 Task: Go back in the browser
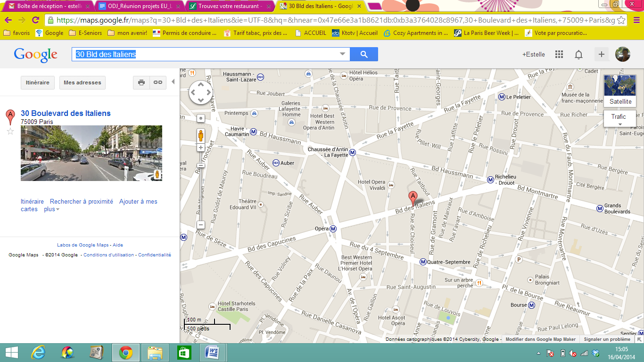pyautogui.click(x=8, y=20)
